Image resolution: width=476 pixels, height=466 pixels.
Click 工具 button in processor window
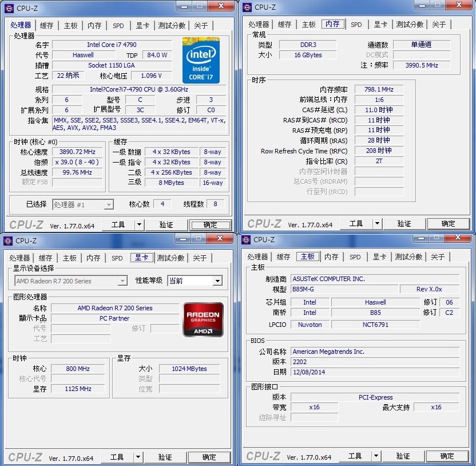pos(118,225)
